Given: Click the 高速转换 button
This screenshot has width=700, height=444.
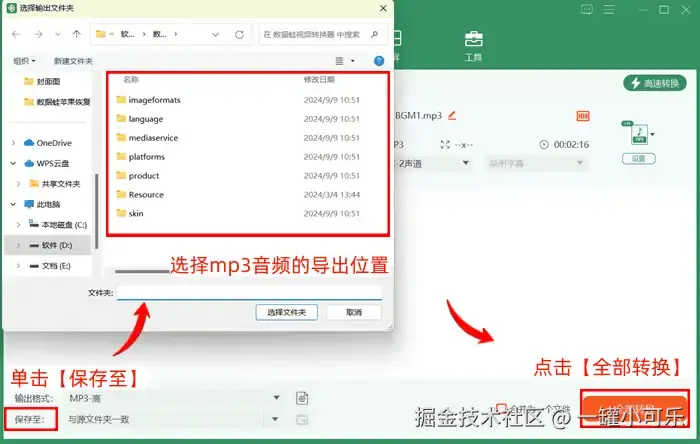Looking at the screenshot, I should tap(655, 83).
